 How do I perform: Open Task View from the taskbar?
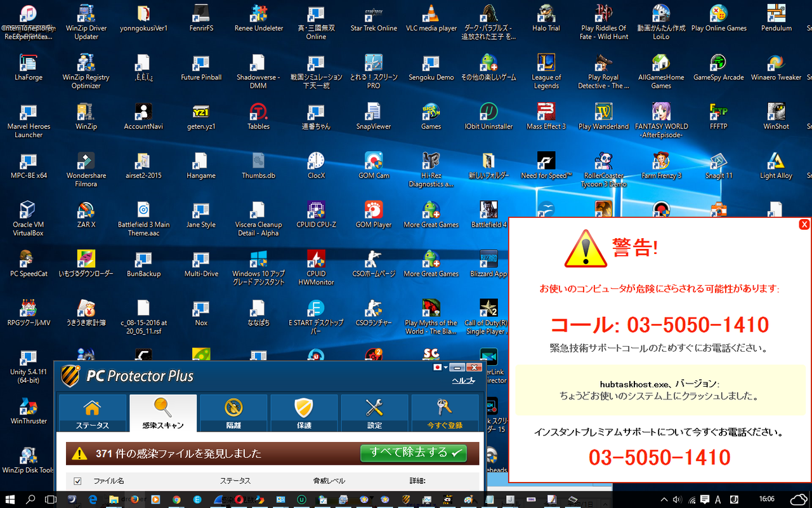tap(50, 500)
